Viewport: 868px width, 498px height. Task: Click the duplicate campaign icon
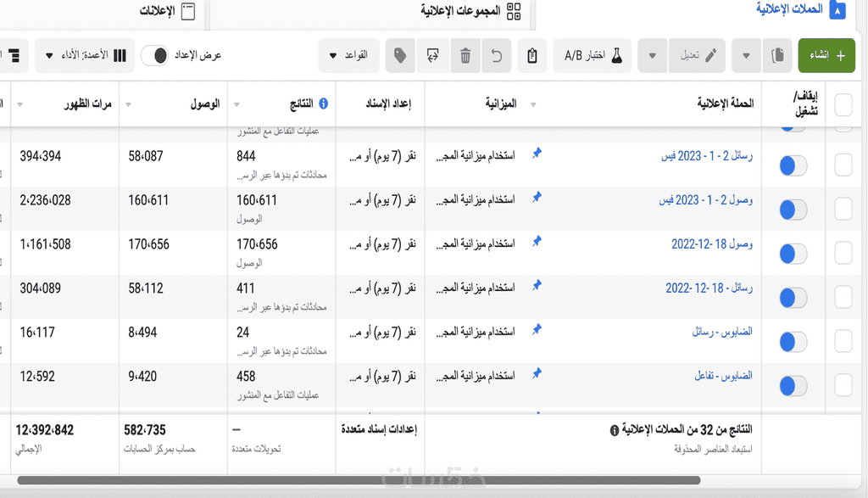tap(777, 55)
